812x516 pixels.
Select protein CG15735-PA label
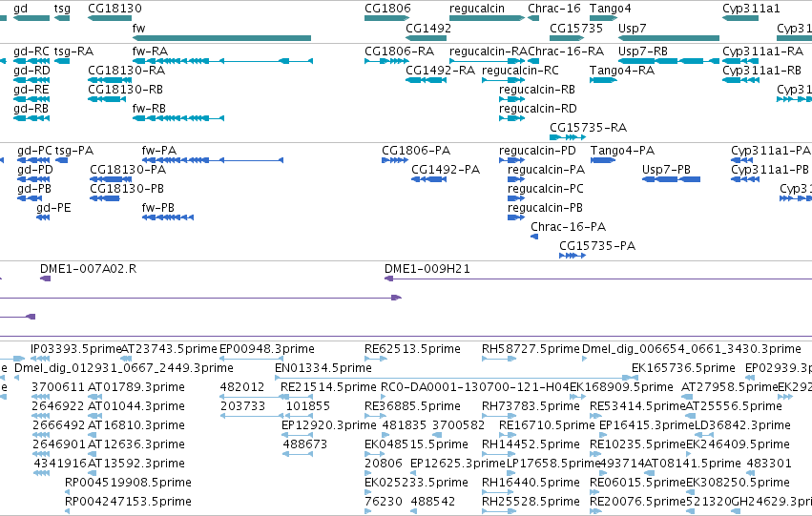(597, 246)
